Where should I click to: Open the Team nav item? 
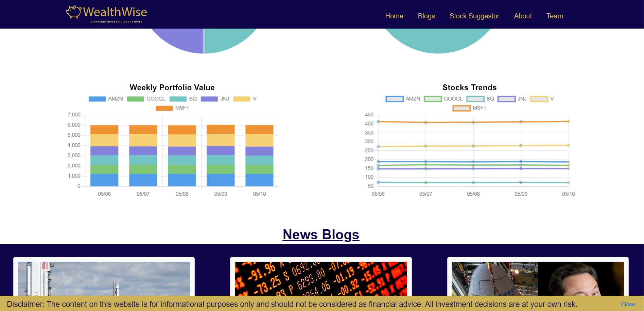(x=555, y=16)
